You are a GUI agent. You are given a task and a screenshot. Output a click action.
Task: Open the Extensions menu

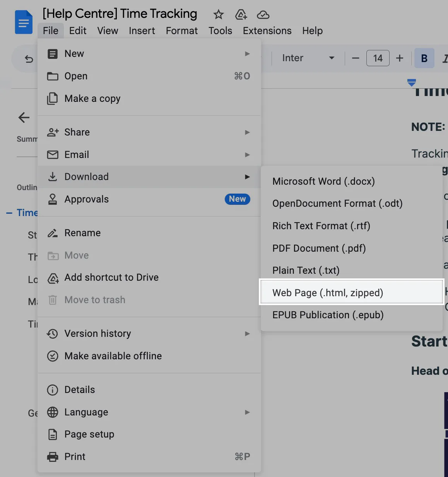point(267,31)
